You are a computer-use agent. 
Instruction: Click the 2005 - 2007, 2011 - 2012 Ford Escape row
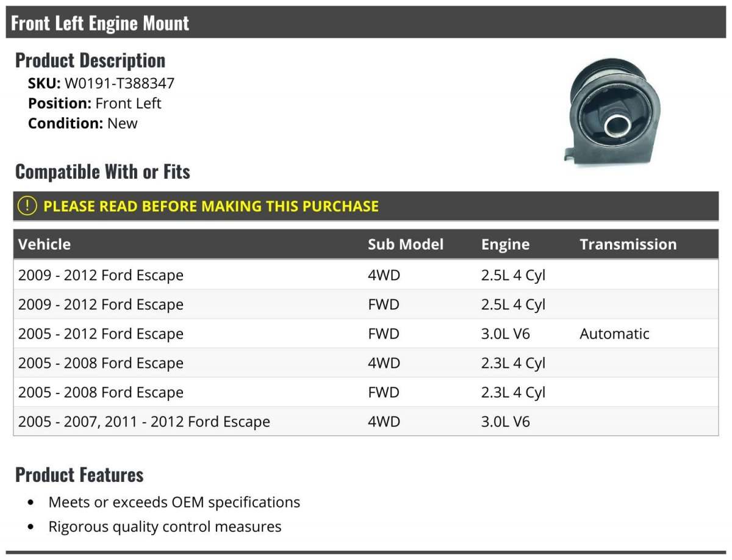[366, 422]
